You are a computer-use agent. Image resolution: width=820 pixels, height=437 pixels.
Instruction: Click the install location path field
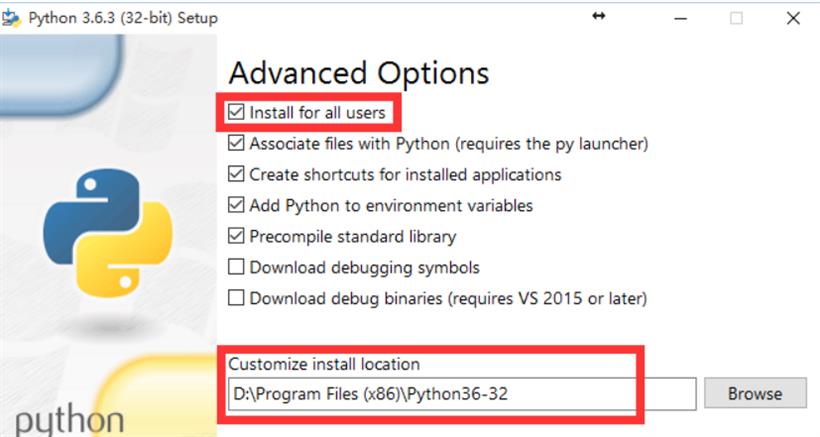tap(460, 394)
